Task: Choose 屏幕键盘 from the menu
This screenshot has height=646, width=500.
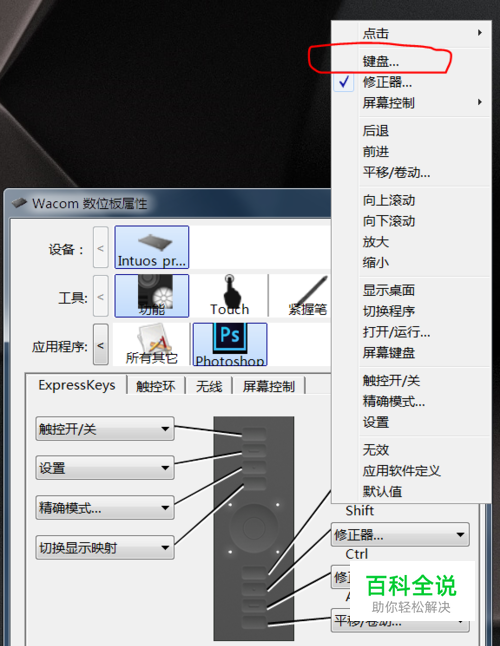Action: tap(411, 352)
